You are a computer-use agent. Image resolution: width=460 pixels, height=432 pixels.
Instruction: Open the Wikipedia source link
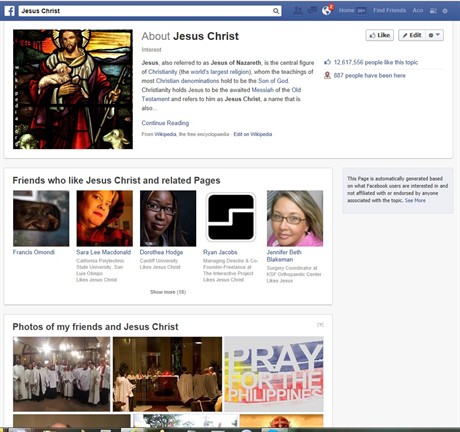click(x=165, y=134)
